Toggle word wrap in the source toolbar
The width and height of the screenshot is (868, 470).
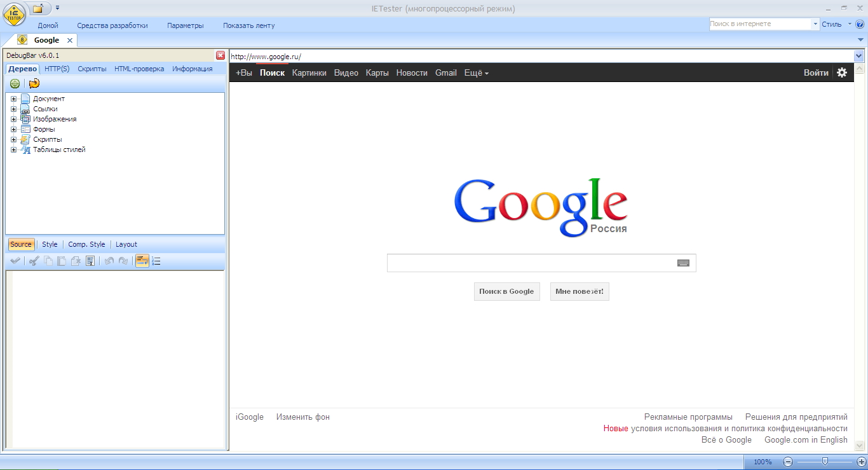(142, 261)
